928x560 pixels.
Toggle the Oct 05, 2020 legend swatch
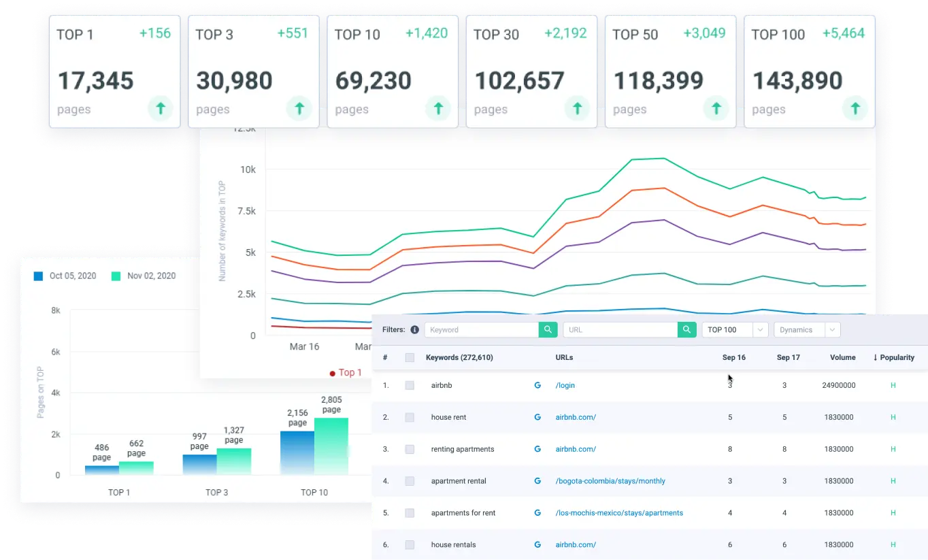tap(39, 276)
